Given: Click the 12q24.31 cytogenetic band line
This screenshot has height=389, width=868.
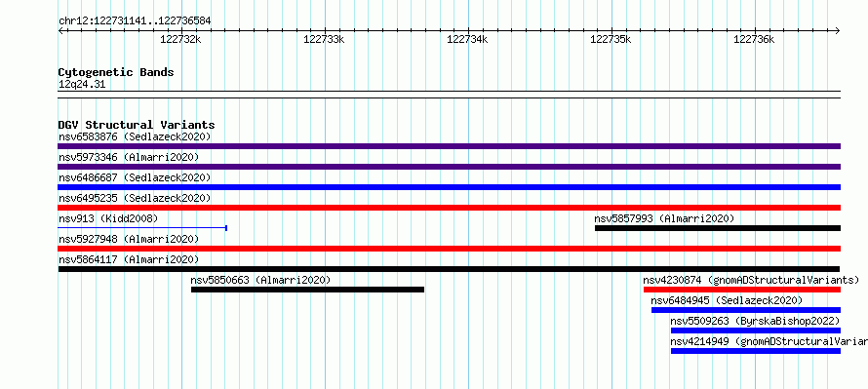Looking at the screenshot, I should click(x=449, y=95).
